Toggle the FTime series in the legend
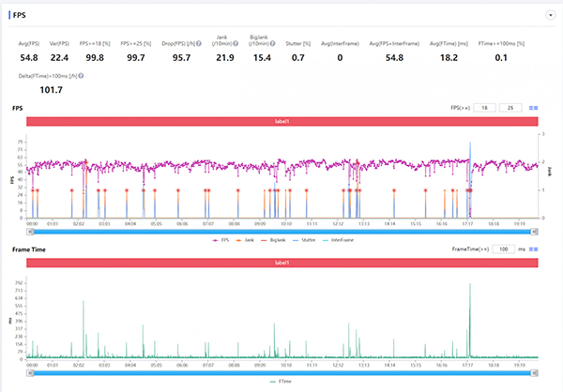 pyautogui.click(x=281, y=382)
